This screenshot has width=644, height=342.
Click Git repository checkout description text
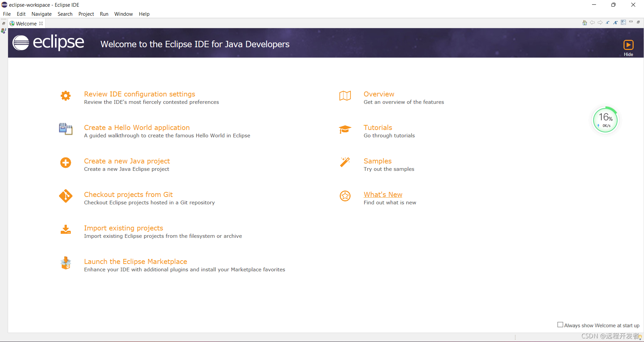click(149, 203)
